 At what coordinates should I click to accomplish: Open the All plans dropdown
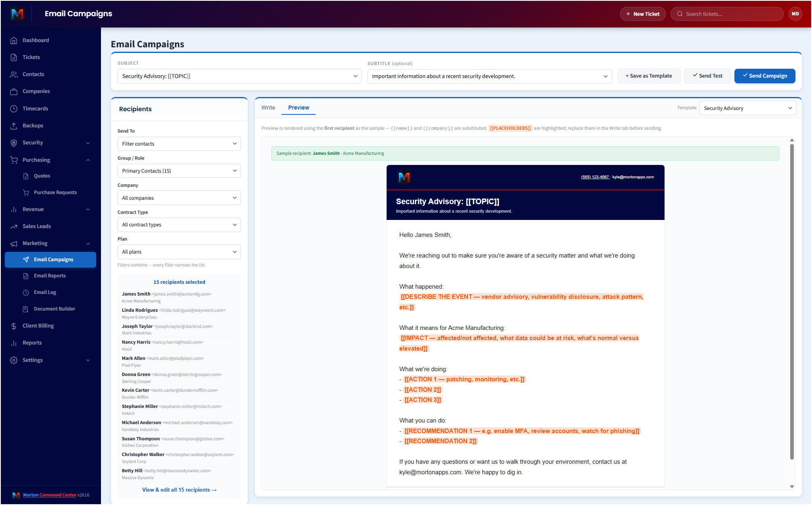[179, 252]
